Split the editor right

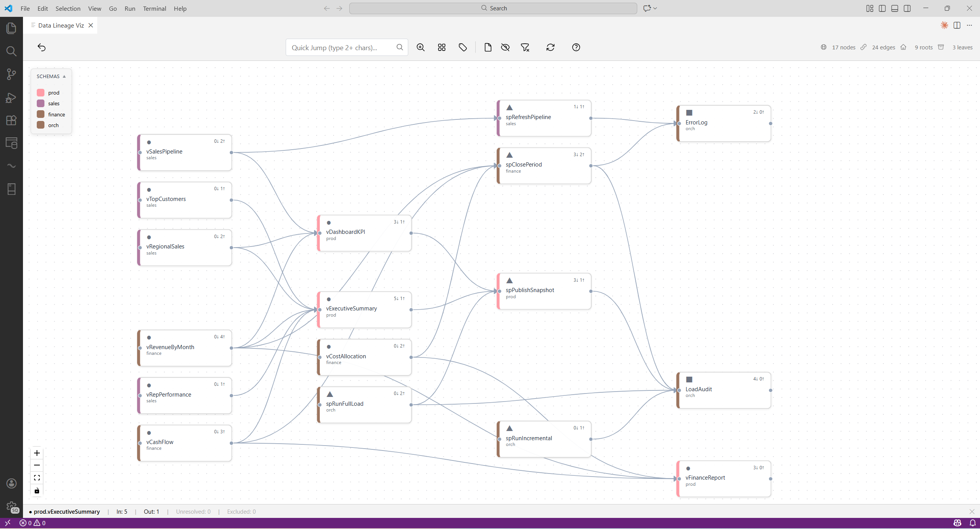pos(957,25)
